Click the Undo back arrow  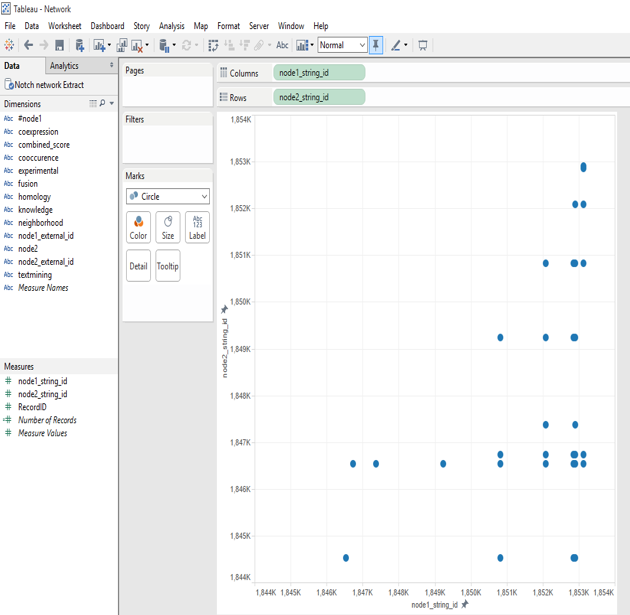coord(28,45)
